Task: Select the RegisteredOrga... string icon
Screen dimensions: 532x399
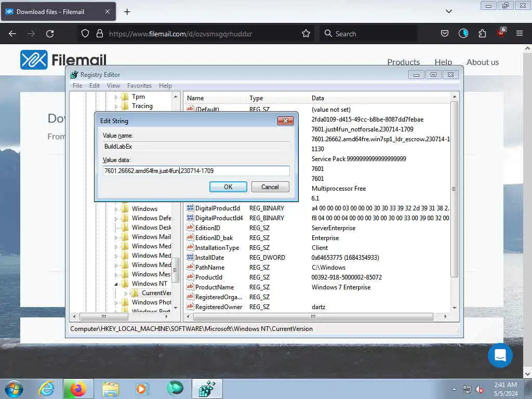Action: 190,297
